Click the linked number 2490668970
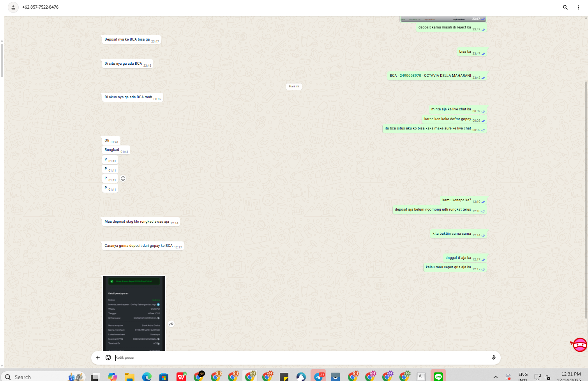 [410, 76]
